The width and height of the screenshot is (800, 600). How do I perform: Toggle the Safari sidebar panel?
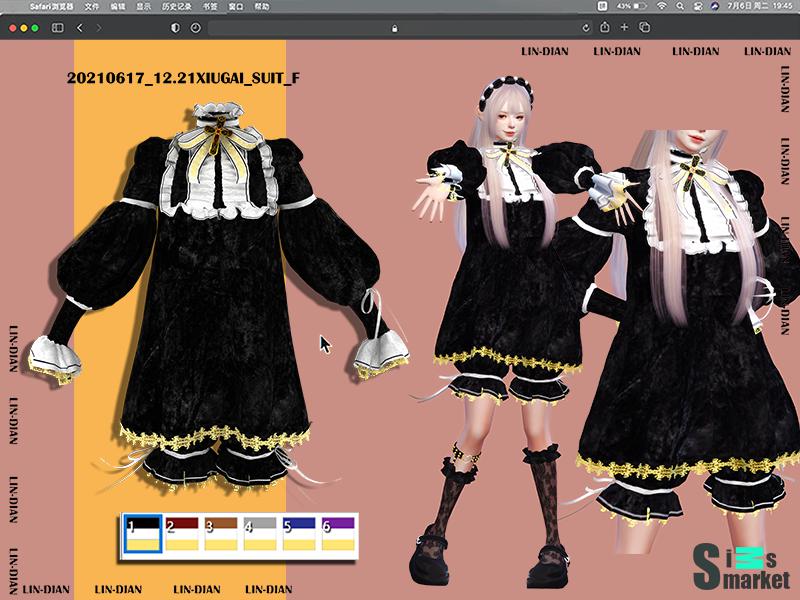(57, 28)
